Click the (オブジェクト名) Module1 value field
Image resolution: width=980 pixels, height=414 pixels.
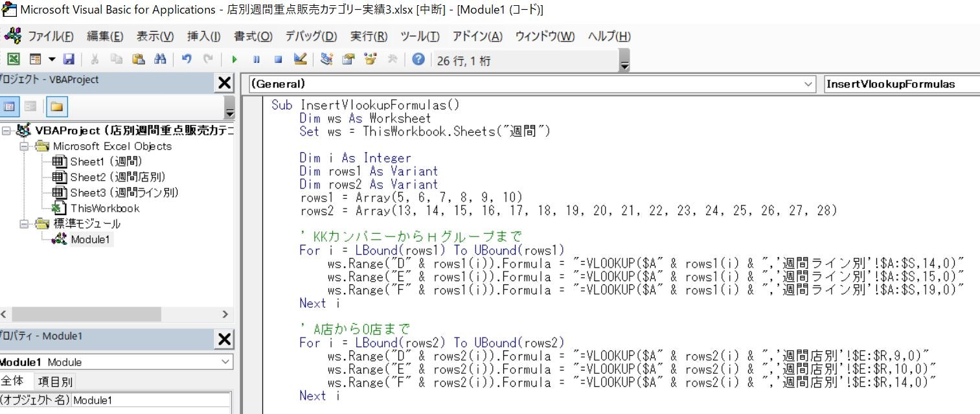tap(151, 400)
